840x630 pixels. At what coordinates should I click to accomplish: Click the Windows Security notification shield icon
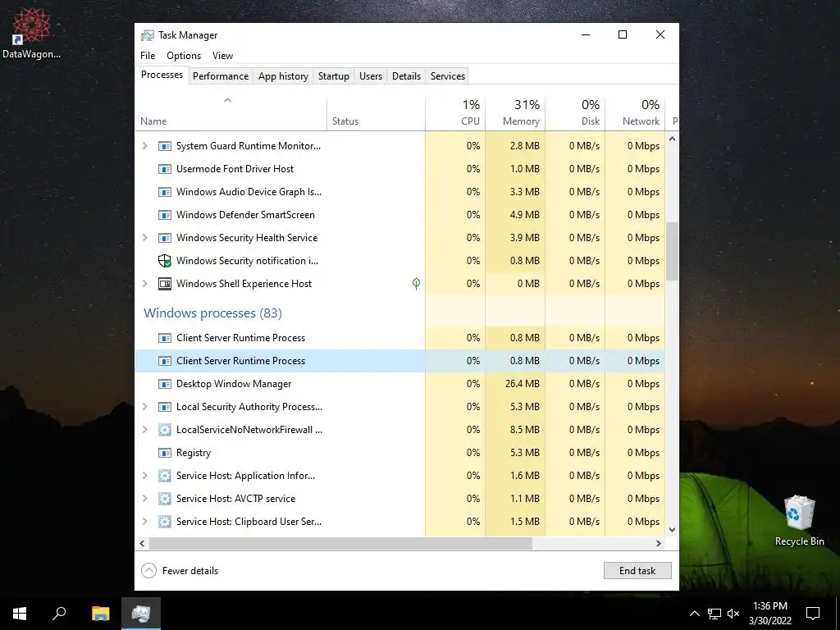click(x=164, y=261)
